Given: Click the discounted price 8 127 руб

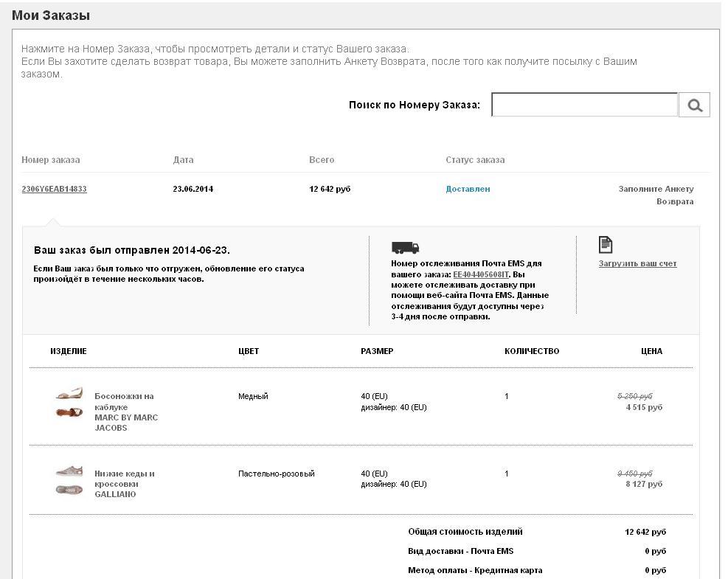Looking at the screenshot, I should tap(644, 484).
